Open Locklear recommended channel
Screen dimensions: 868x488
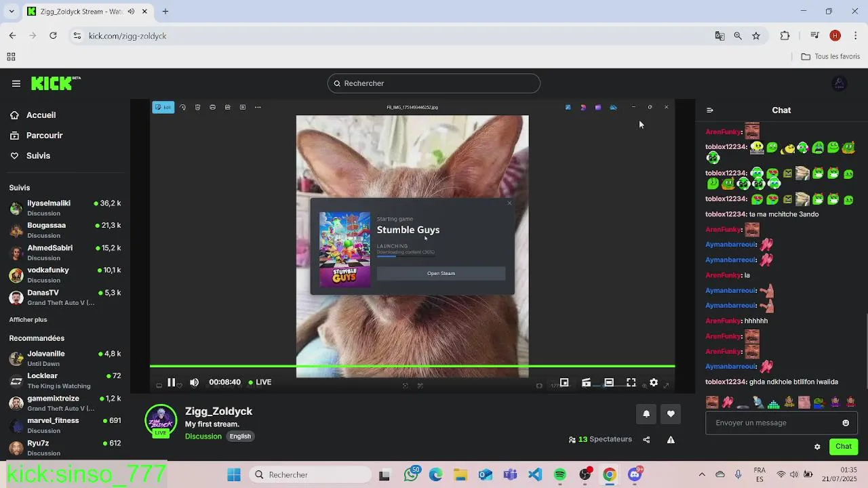[x=65, y=381]
